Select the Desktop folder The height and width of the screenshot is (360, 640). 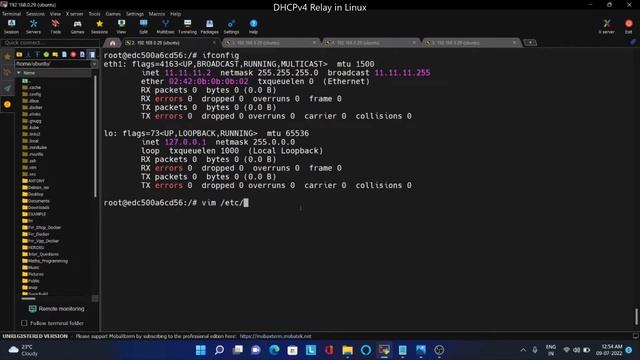point(33,194)
